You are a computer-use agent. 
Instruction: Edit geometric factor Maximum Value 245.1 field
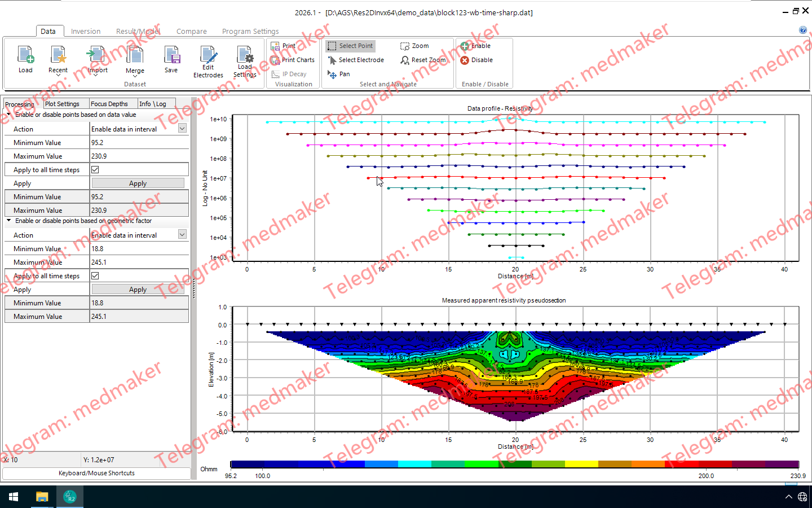(139, 262)
